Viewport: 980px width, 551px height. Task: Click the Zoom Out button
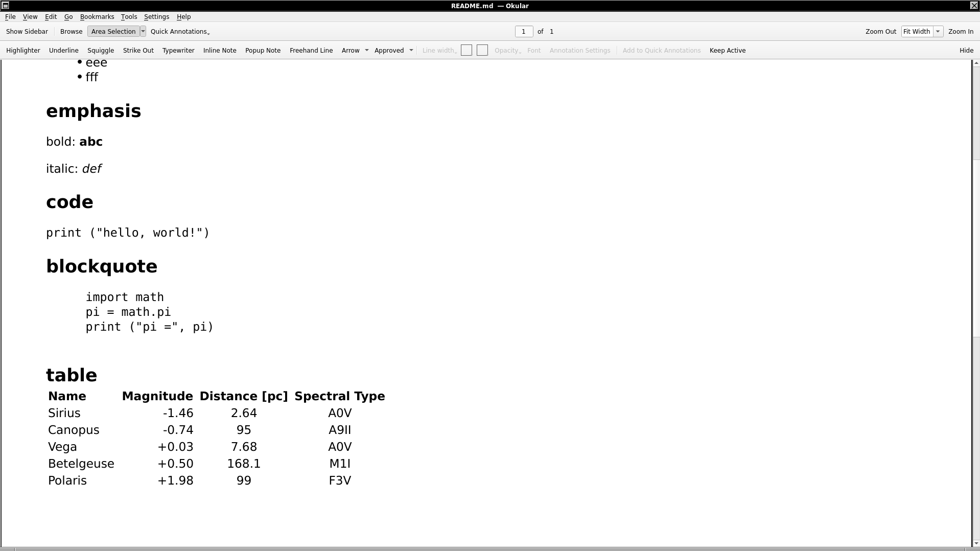pyautogui.click(x=880, y=32)
